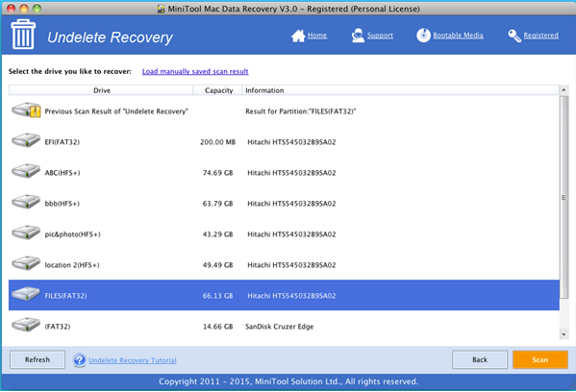Select the EFI(FAT32) drive name
The width and height of the screenshot is (576, 392).
(63, 142)
